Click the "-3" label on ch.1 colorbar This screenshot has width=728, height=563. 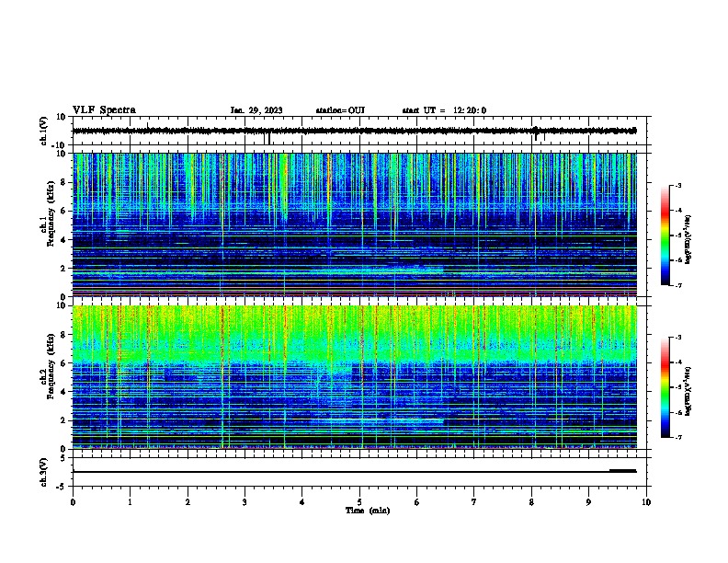pos(678,185)
